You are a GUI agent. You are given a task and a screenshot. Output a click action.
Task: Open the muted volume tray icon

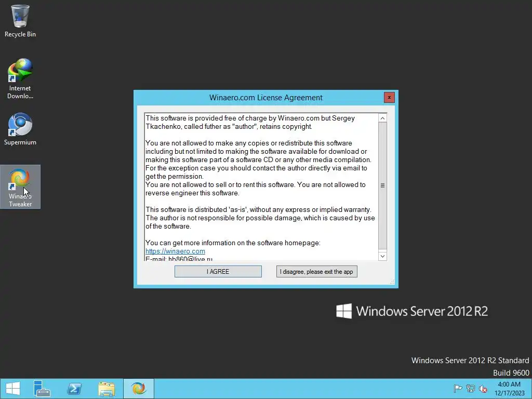click(x=483, y=389)
